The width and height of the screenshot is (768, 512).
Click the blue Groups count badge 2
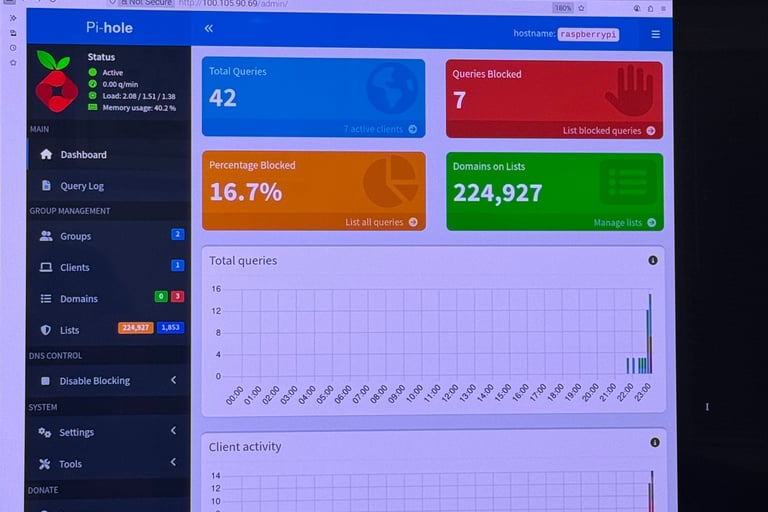pos(177,234)
